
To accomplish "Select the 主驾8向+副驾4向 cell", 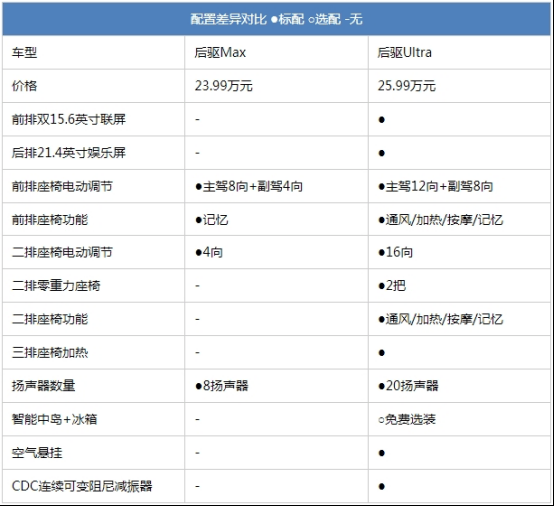I will tap(249, 186).
